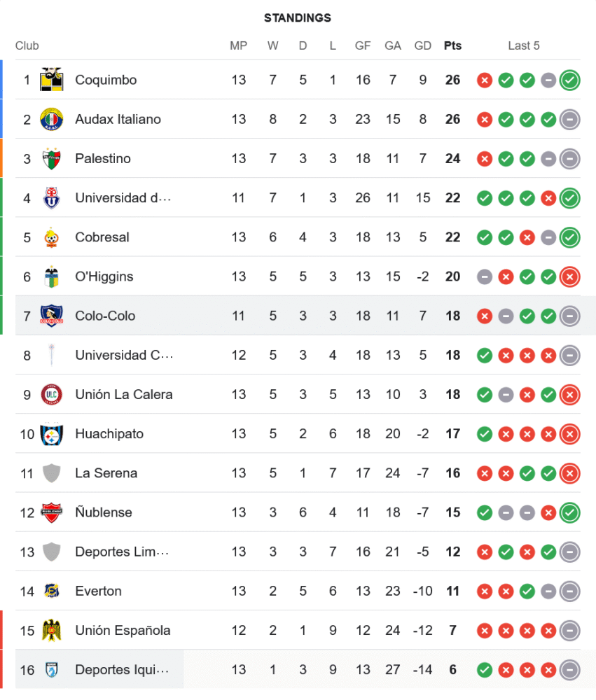Click the Unión La Calera crest icon
The width and height of the screenshot is (596, 700).
52,394
